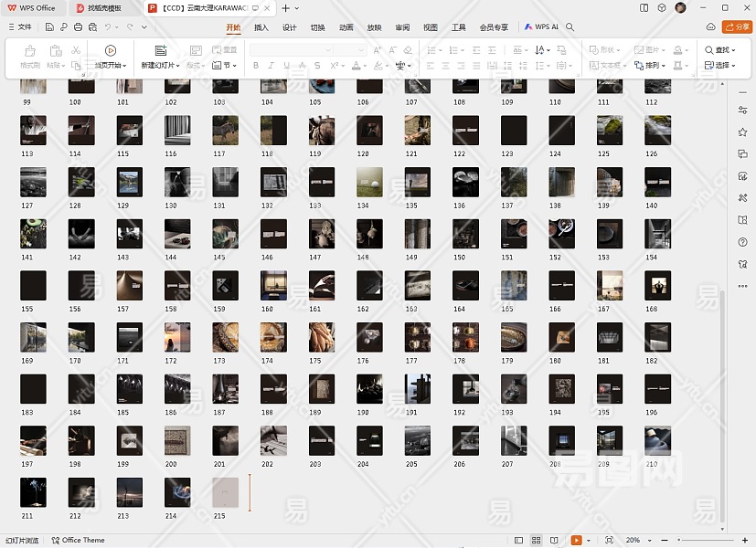756x548 pixels.
Task: Toggle slide sorter view button
Action: (x=537, y=541)
